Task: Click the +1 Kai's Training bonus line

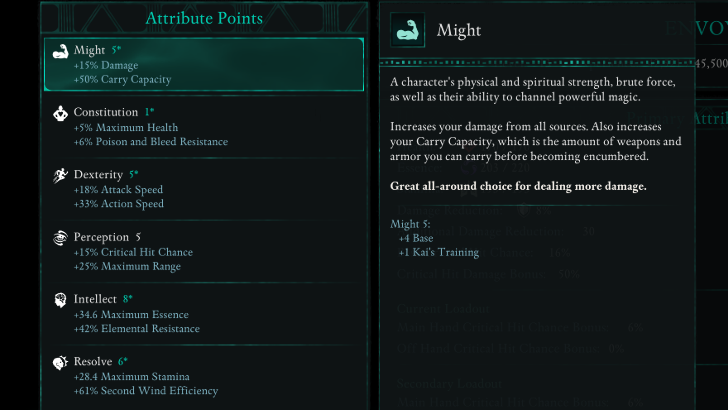Action: (438, 252)
